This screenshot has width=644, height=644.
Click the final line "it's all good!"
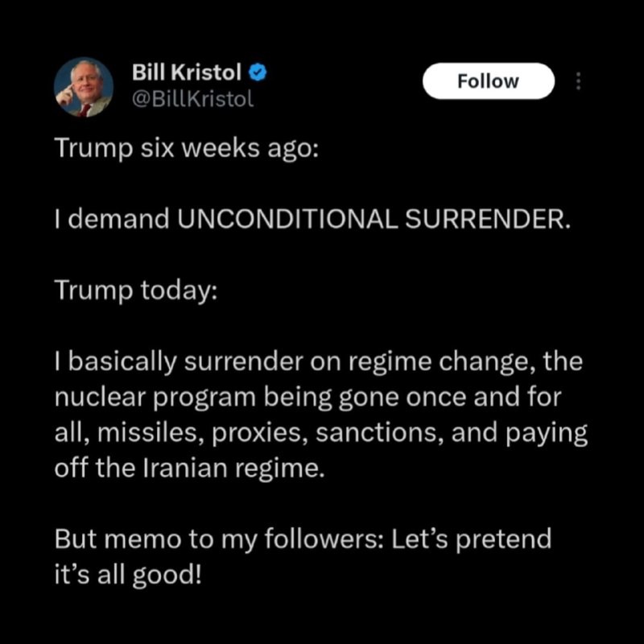125,576
